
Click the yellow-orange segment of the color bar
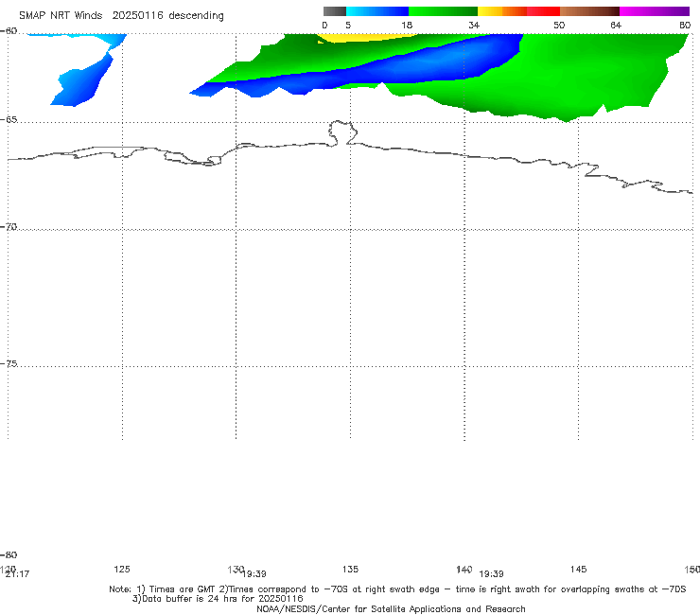coord(502,11)
